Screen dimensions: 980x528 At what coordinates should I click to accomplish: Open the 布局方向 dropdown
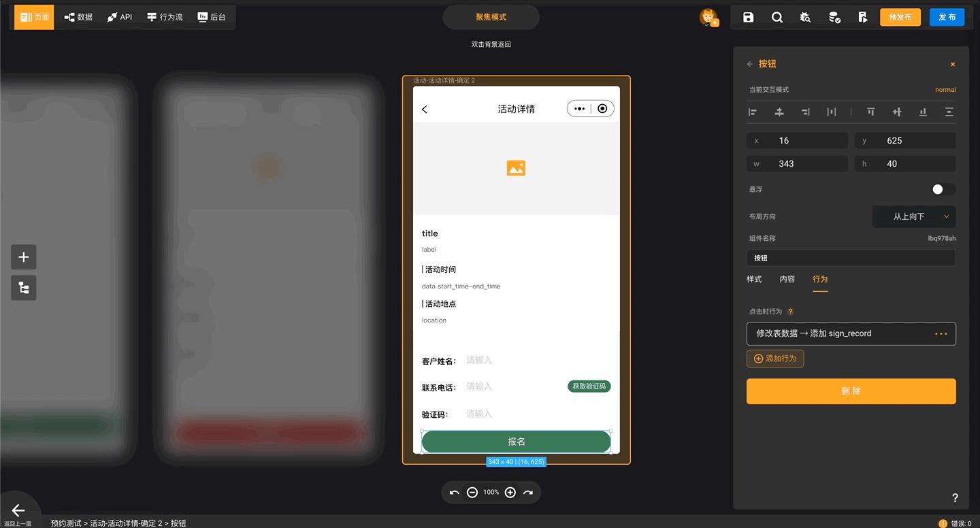click(914, 216)
